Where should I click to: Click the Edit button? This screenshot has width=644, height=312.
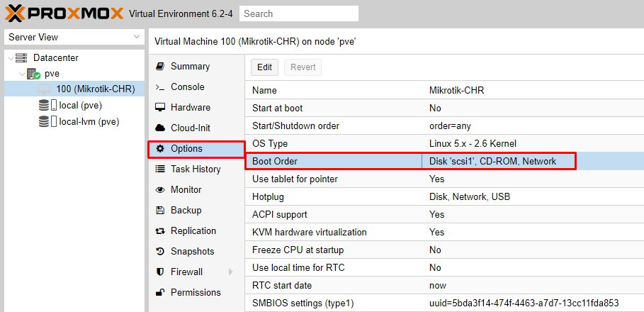264,67
